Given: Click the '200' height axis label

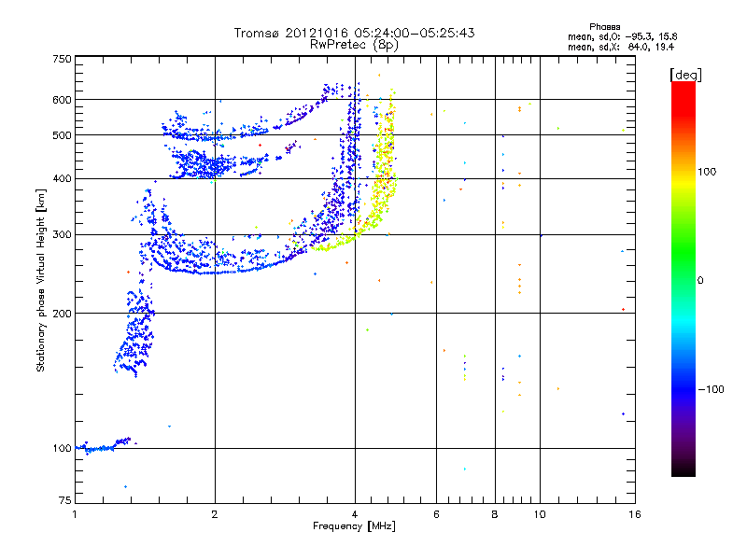Looking at the screenshot, I should point(62,314).
